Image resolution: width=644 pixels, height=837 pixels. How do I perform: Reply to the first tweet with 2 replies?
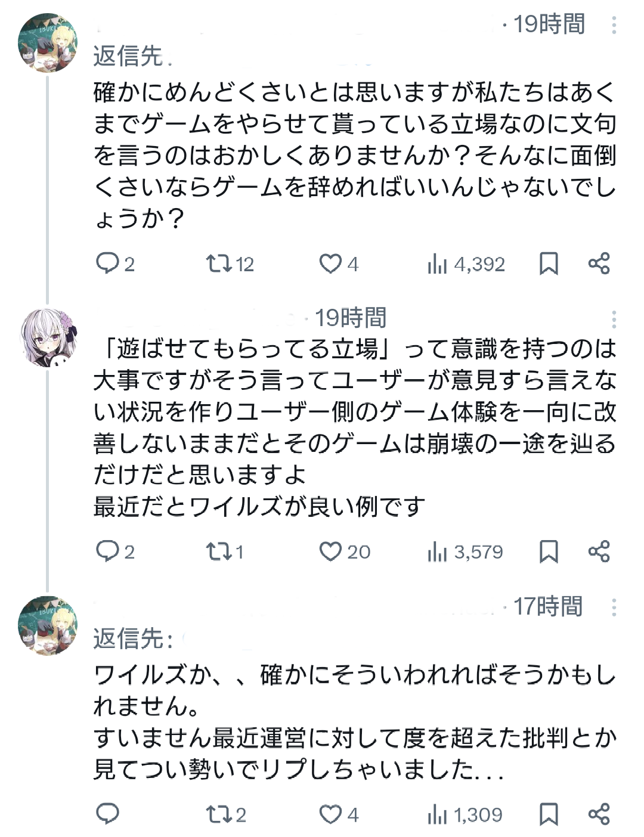pyautogui.click(x=108, y=263)
